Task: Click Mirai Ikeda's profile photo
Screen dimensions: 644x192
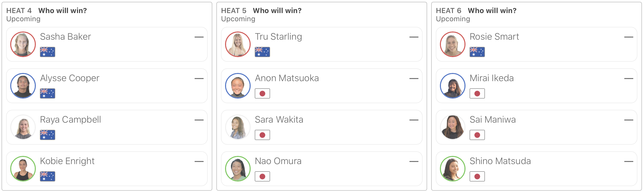Action: (453, 86)
